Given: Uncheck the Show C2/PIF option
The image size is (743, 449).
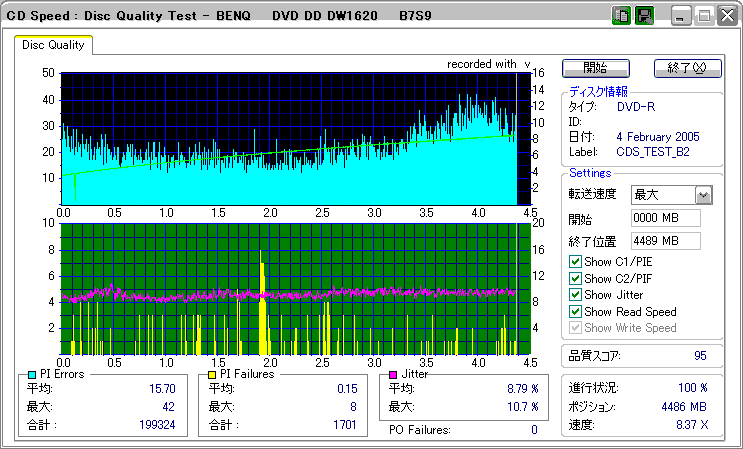Looking at the screenshot, I should point(575,279).
